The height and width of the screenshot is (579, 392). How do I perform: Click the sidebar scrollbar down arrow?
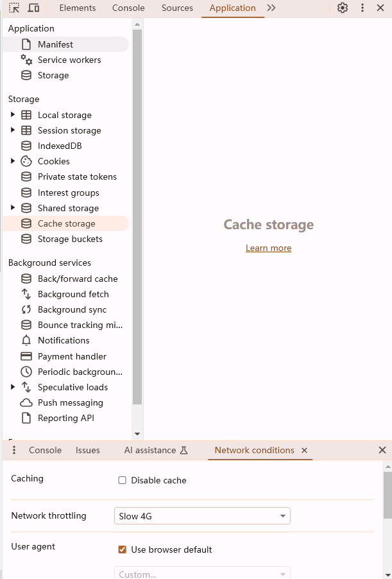coord(137,434)
